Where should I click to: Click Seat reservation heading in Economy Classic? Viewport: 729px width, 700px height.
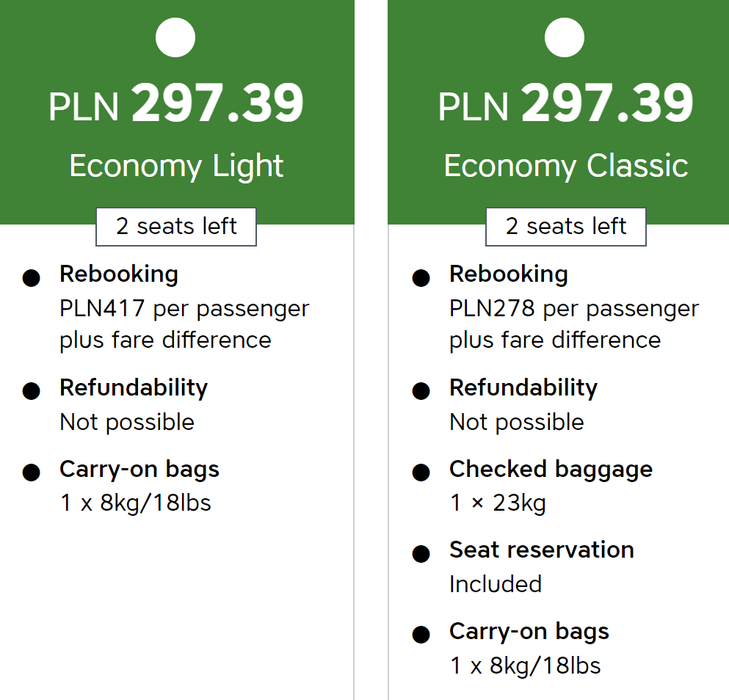point(542,550)
